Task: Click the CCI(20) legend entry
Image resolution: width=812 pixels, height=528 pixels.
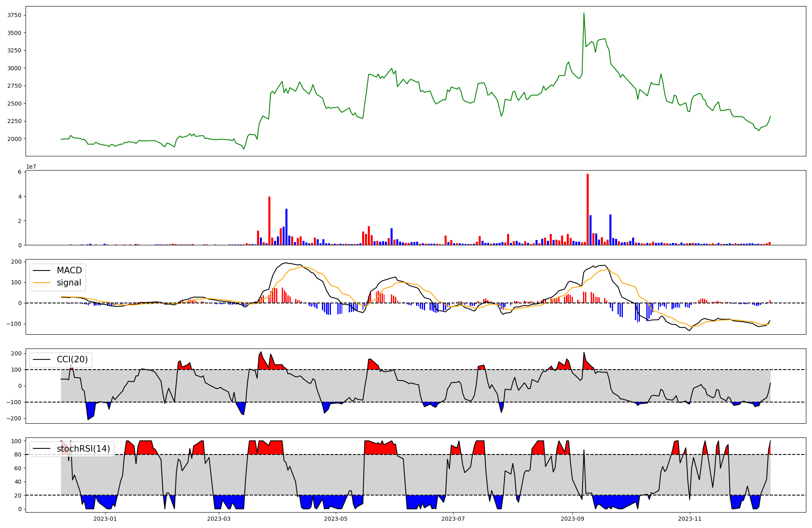Action: [72, 359]
